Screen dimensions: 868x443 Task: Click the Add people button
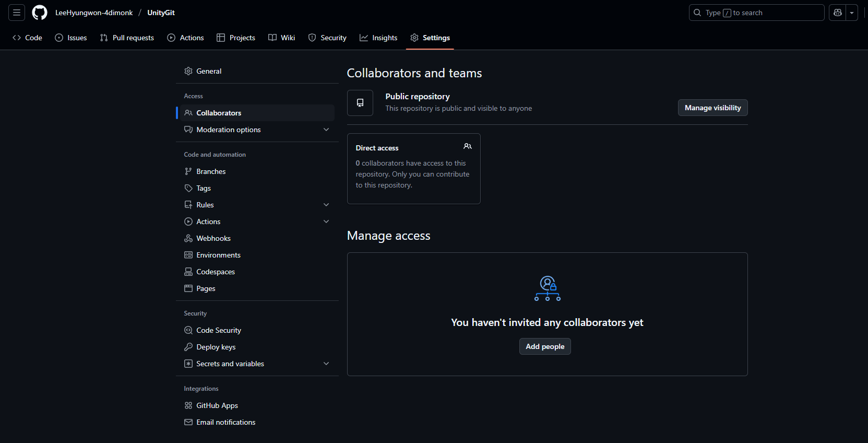tap(545, 346)
